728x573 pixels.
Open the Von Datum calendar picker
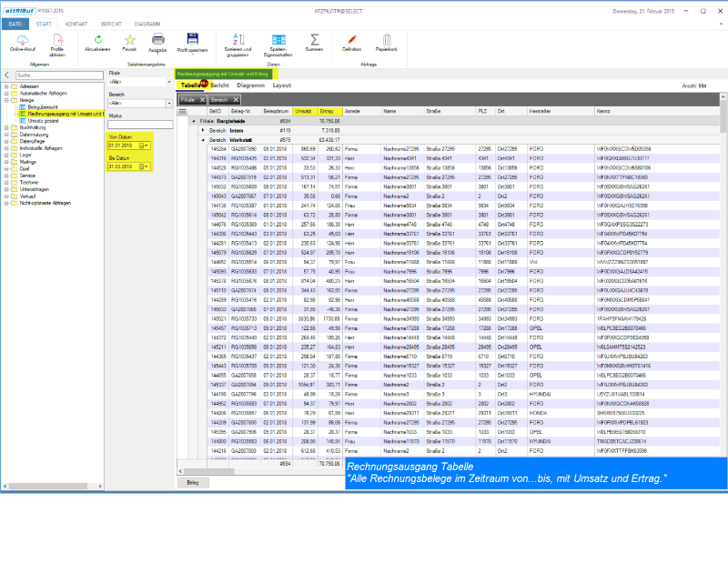coord(145,145)
